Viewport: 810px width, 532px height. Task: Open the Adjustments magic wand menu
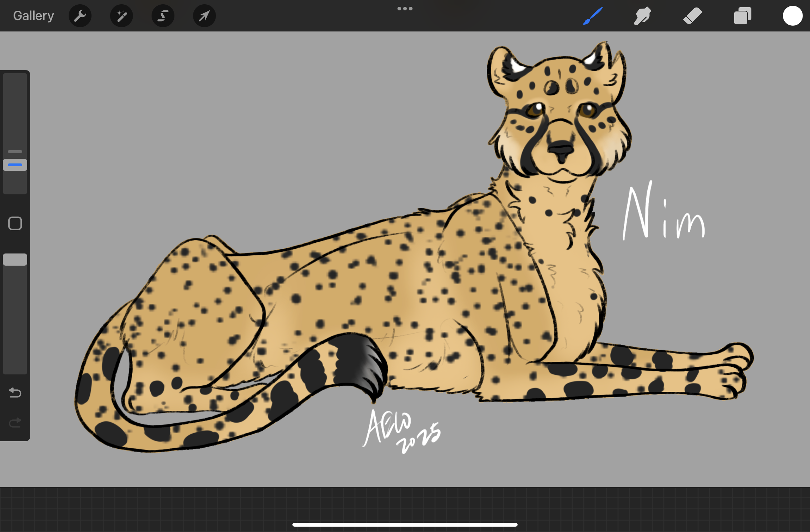pyautogui.click(x=122, y=16)
